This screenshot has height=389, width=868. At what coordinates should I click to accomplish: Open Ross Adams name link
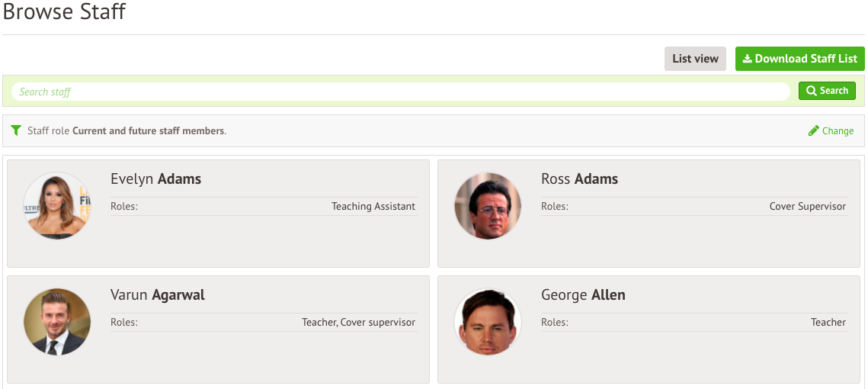579,179
